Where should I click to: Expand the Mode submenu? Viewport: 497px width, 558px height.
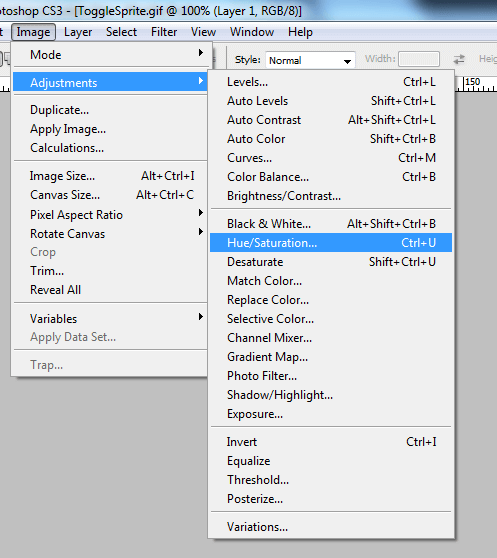110,54
